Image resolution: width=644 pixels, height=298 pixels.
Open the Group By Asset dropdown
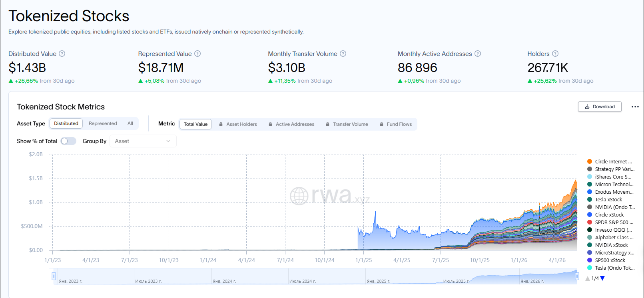click(x=143, y=141)
